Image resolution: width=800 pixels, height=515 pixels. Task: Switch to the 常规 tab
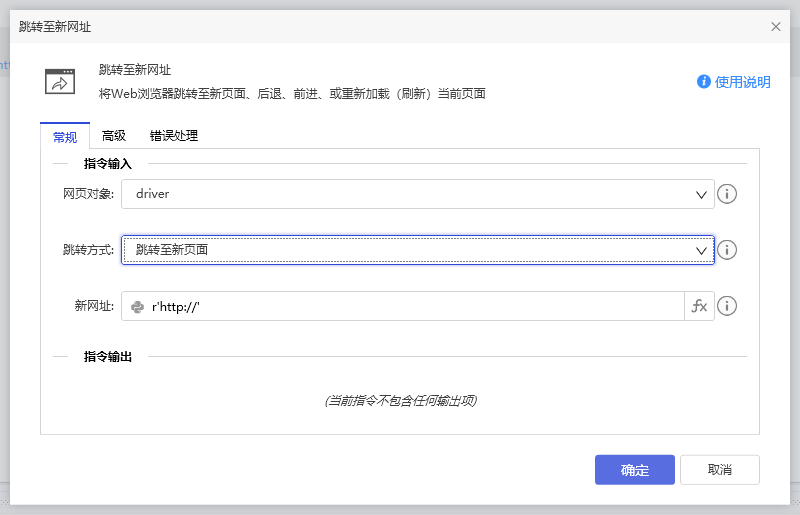tap(65, 136)
